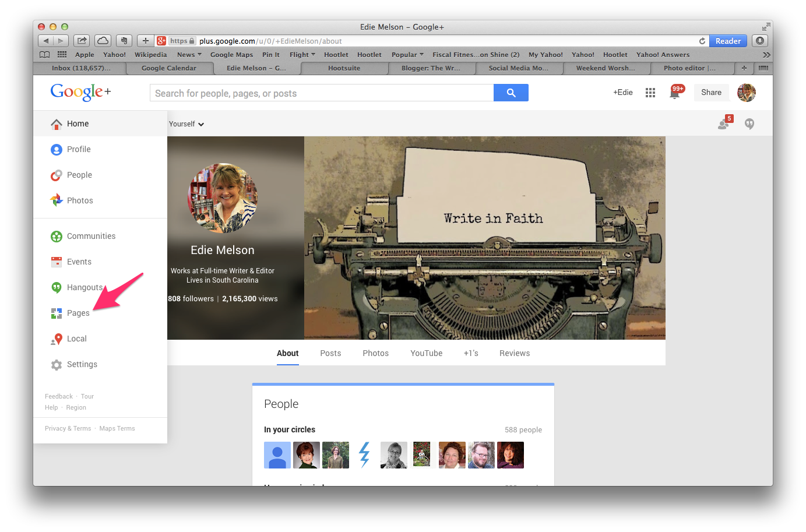Click the +Edie link
This screenshot has width=806, height=532.
(622, 93)
